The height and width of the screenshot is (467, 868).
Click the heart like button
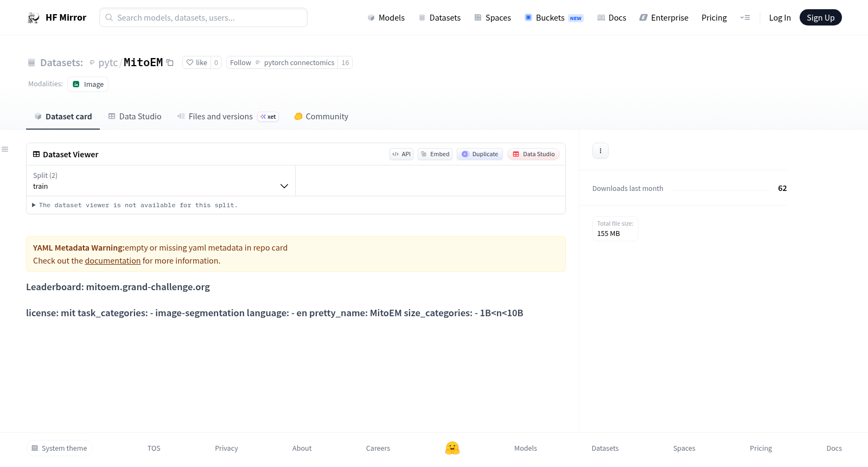click(x=196, y=62)
